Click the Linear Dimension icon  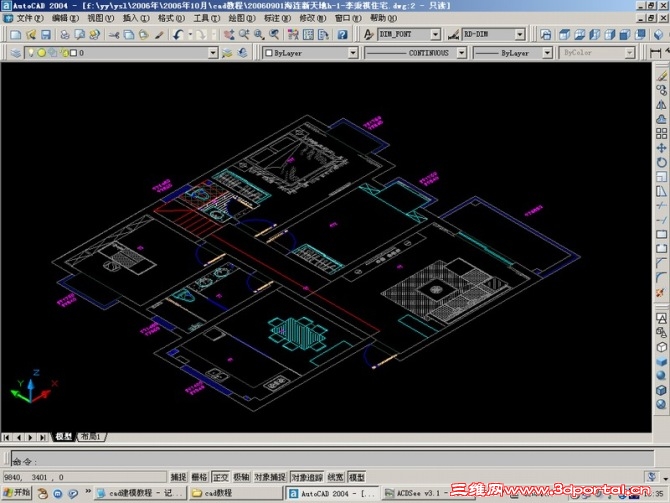coord(655,53)
